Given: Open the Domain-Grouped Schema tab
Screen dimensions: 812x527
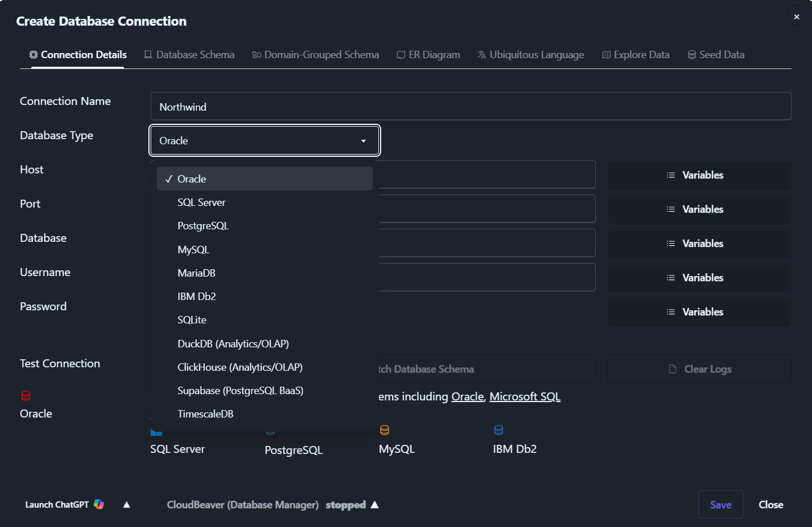Looking at the screenshot, I should pyautogui.click(x=316, y=55).
